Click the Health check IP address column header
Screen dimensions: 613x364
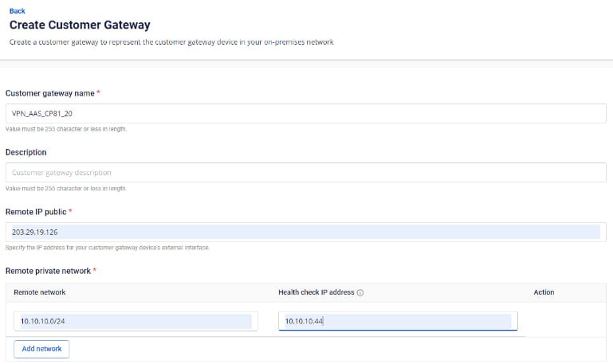click(316, 292)
